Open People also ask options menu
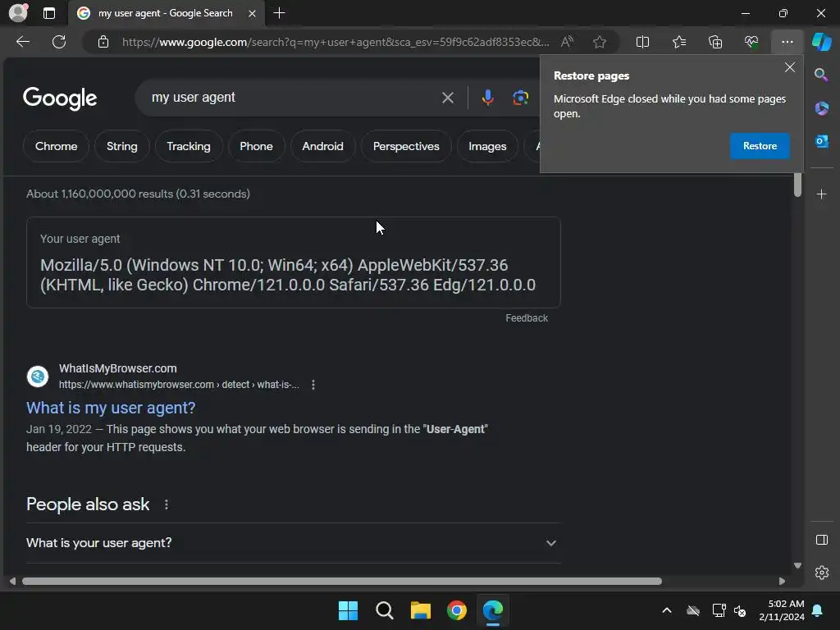 point(167,504)
